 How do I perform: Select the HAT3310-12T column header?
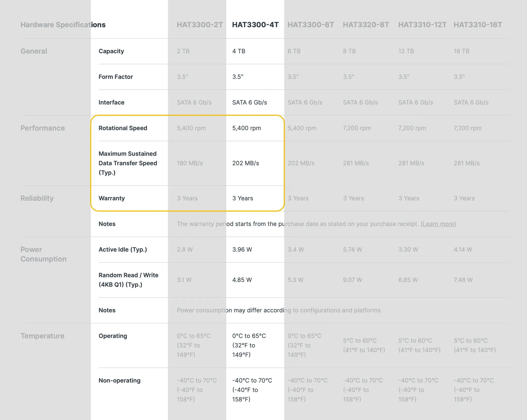[x=422, y=25]
